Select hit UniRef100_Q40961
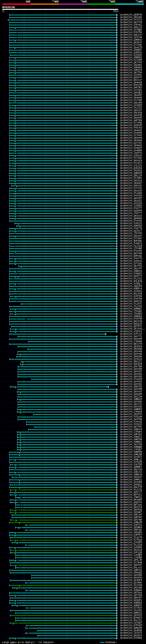 (131, 65)
